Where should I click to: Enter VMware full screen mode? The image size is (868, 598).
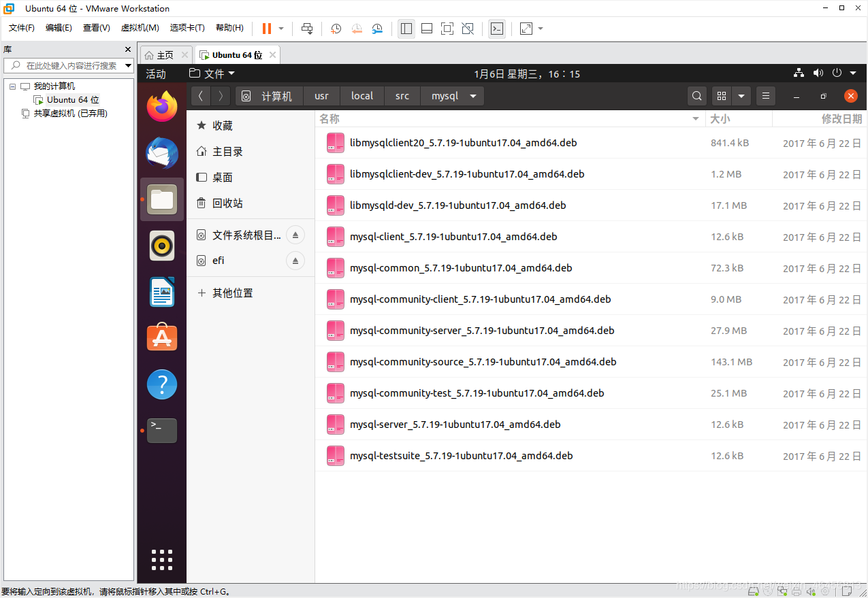(447, 29)
